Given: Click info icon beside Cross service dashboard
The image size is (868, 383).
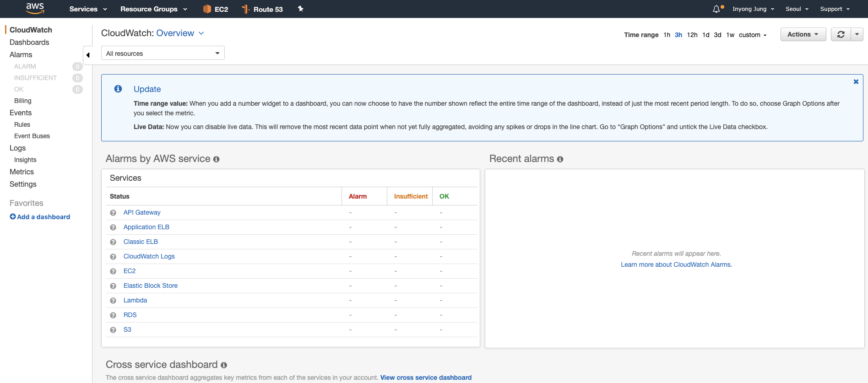Looking at the screenshot, I should click(224, 365).
